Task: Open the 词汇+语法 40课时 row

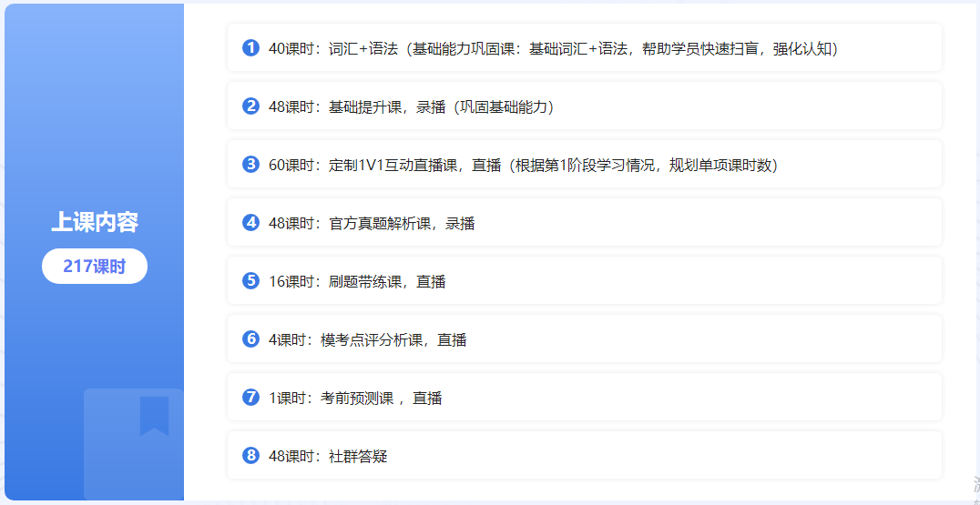Action: coord(584,48)
